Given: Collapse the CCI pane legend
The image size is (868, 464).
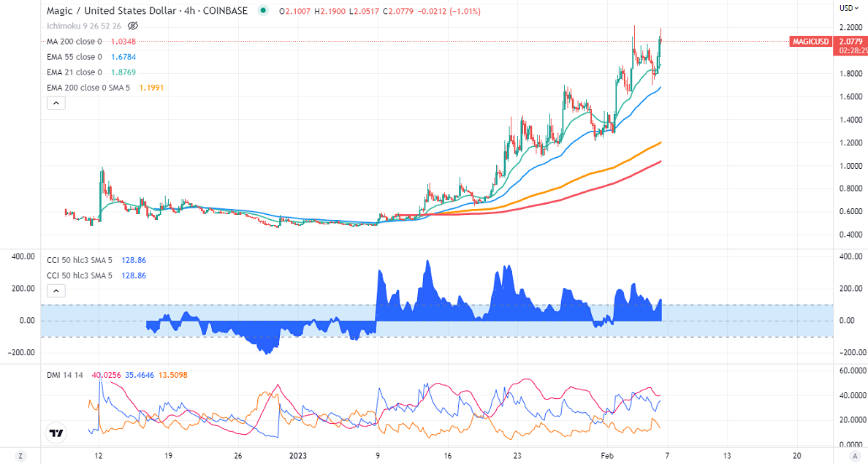Looking at the screenshot, I should pos(56,291).
